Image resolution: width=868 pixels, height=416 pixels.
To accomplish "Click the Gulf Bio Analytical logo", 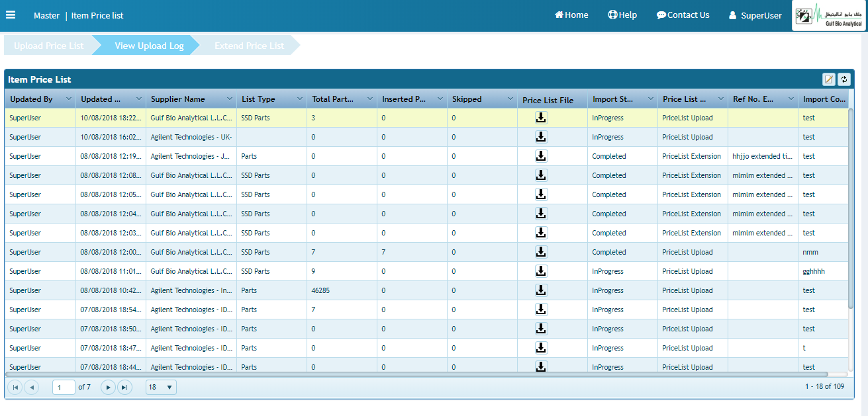I will tap(829, 16).
